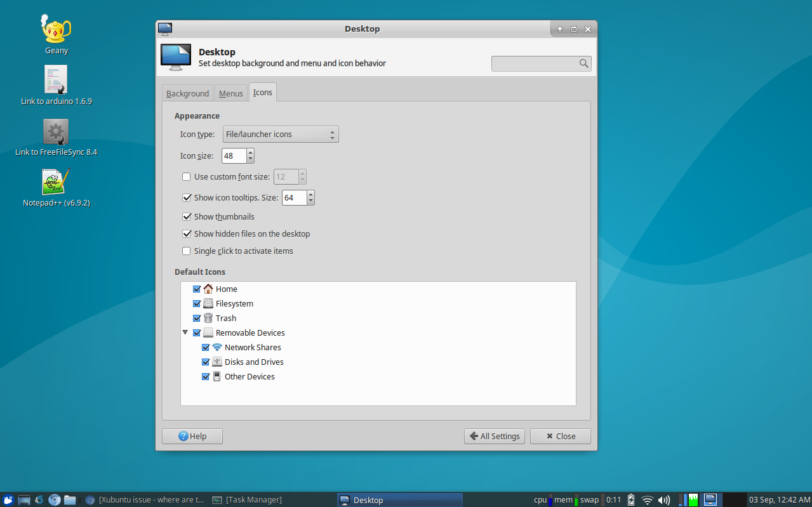Open the network icon in the system tray
This screenshot has width=812, height=507.
pos(647,499)
